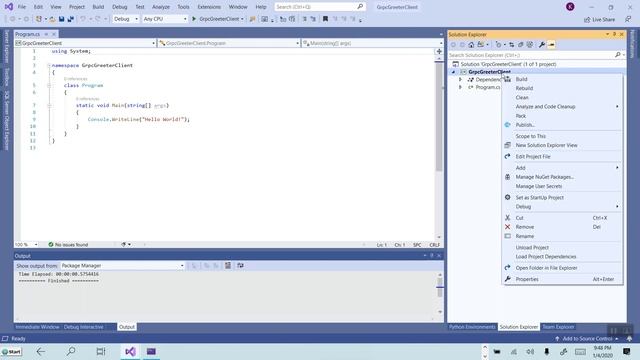Click the taskbar search magnifier icon

tap(71, 351)
